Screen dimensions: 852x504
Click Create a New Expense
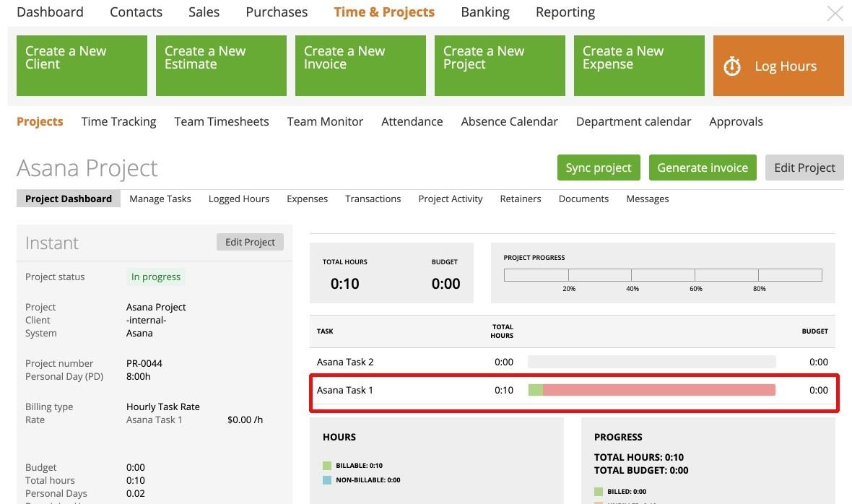point(639,66)
